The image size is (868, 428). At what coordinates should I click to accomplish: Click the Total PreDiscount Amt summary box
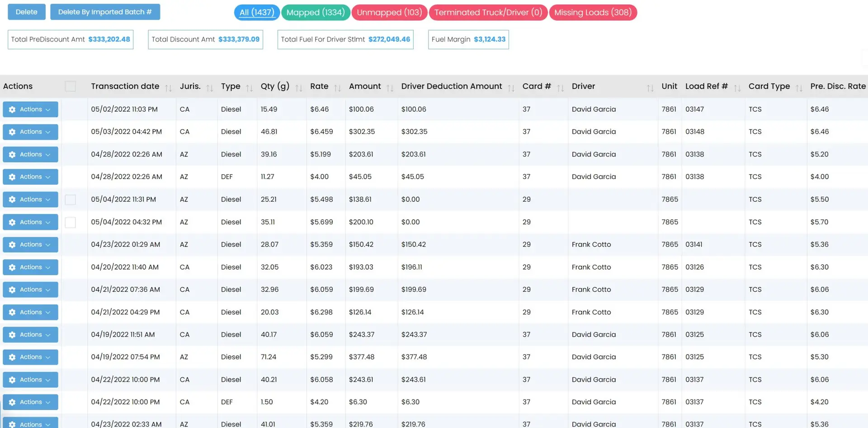click(71, 39)
